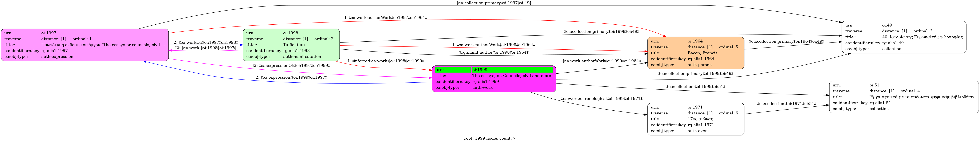Click red edge label ea:work:authorWork oi:1997 to oi:1964
The image size is (980, 143).
click(x=386, y=17)
